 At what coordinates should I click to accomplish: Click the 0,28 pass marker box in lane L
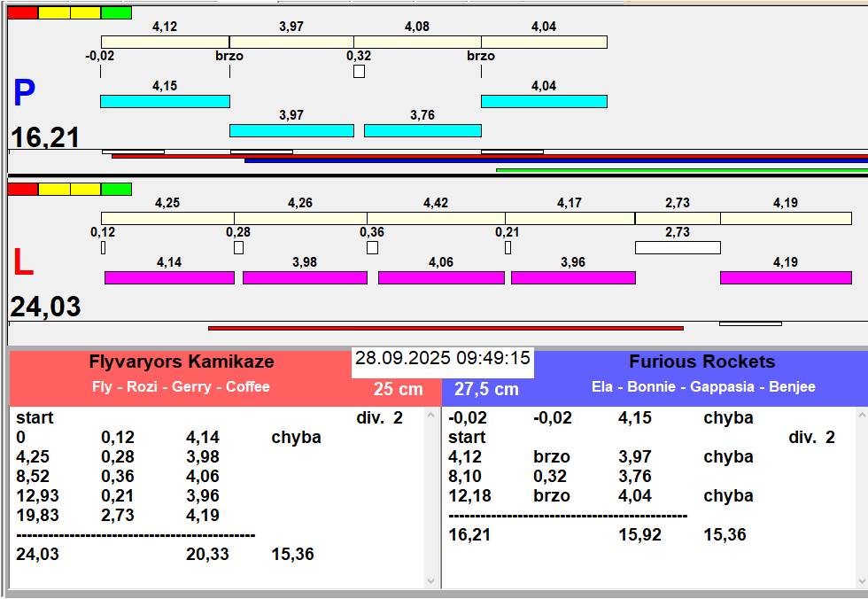[x=238, y=247]
